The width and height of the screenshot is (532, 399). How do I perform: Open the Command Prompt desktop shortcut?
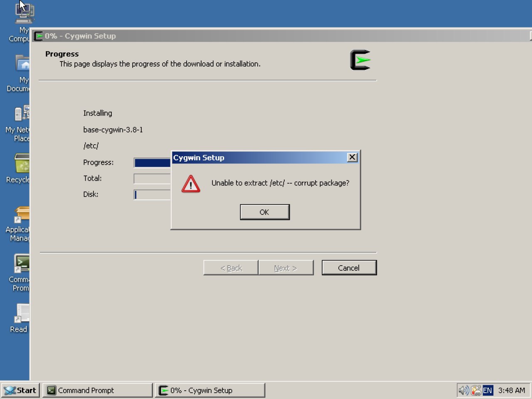pyautogui.click(x=19, y=273)
